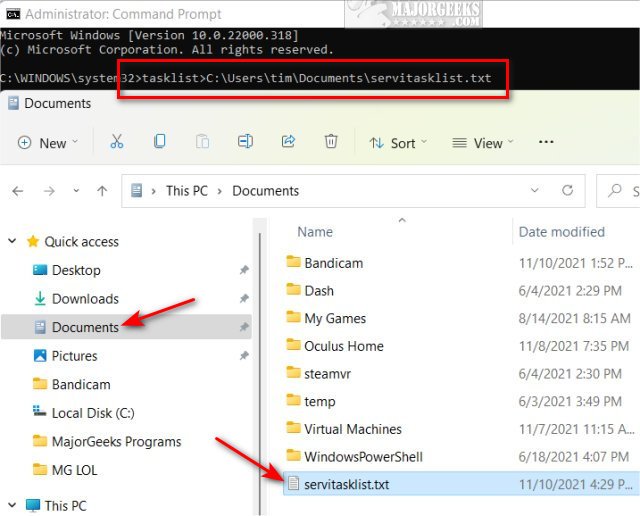Open the Sort options dropdown

398,143
